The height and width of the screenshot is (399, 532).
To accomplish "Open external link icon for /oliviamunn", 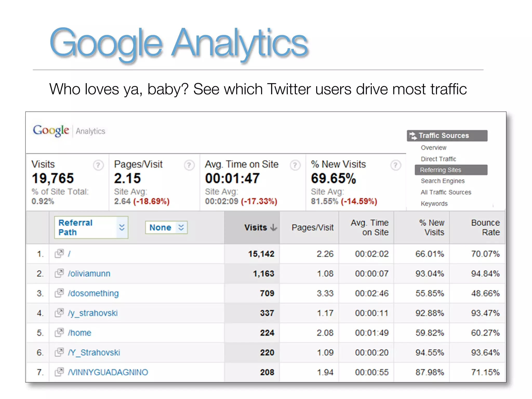I will tap(59, 273).
